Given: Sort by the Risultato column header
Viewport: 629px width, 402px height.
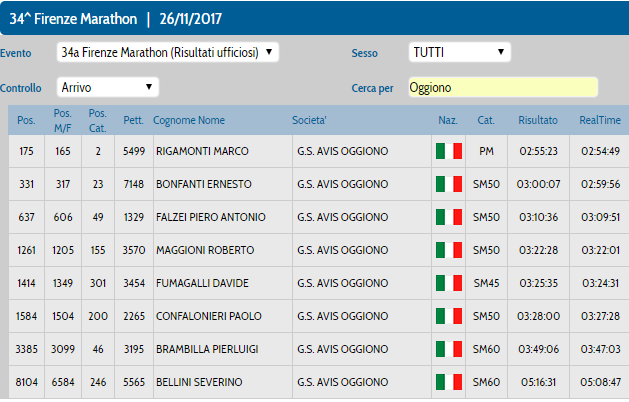Looking at the screenshot, I should 538,120.
